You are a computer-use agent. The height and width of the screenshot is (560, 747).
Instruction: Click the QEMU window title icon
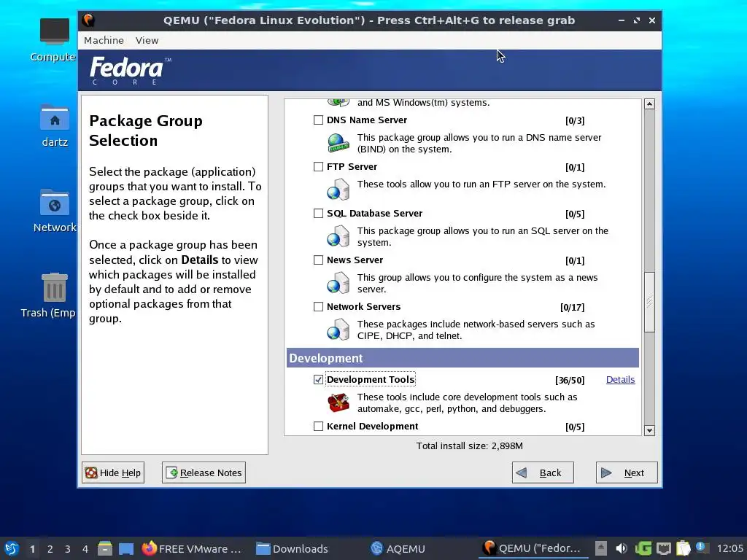tap(88, 20)
